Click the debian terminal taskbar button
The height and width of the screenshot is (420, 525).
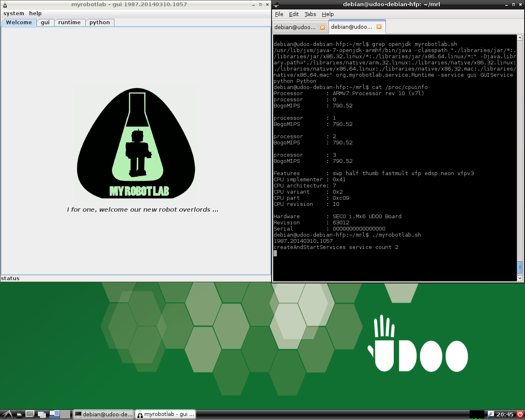pos(104,414)
